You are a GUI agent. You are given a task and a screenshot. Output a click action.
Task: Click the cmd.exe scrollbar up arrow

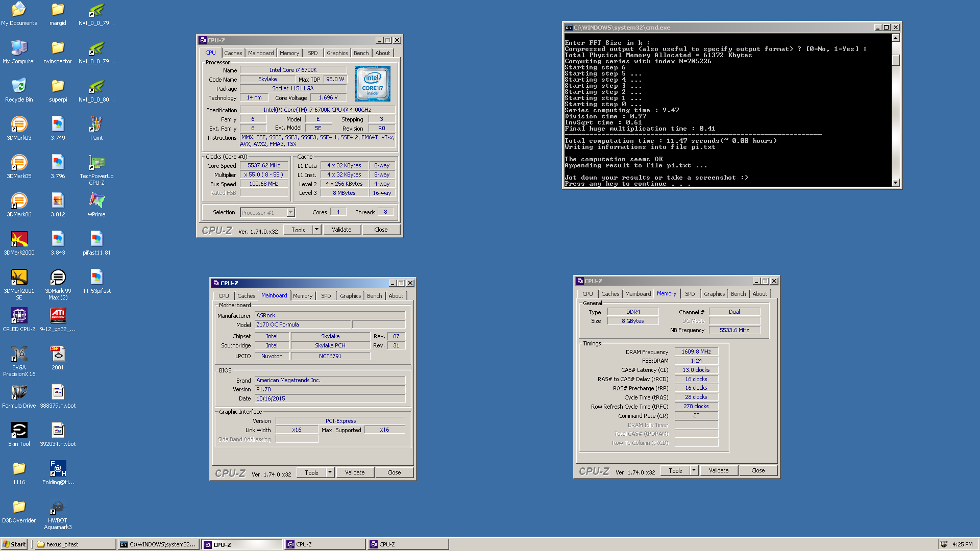pyautogui.click(x=895, y=38)
